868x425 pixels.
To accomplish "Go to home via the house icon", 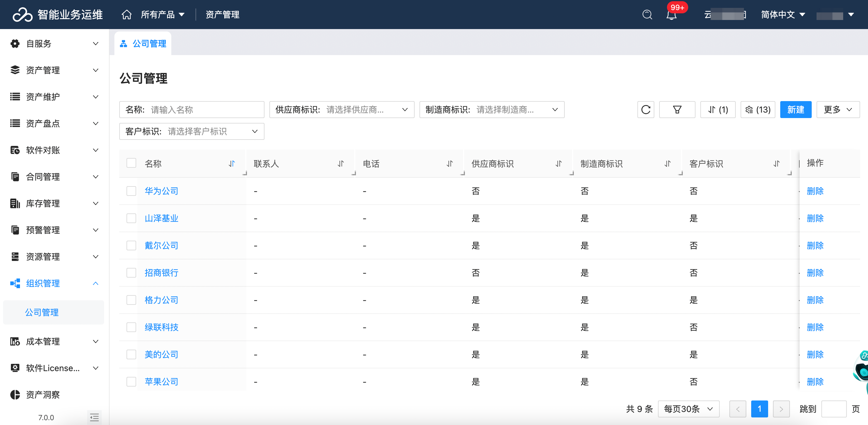I will click(x=127, y=15).
